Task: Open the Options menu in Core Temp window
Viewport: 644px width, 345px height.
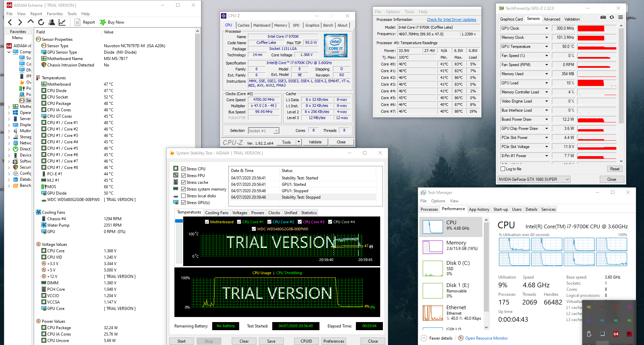Action: click(x=393, y=12)
